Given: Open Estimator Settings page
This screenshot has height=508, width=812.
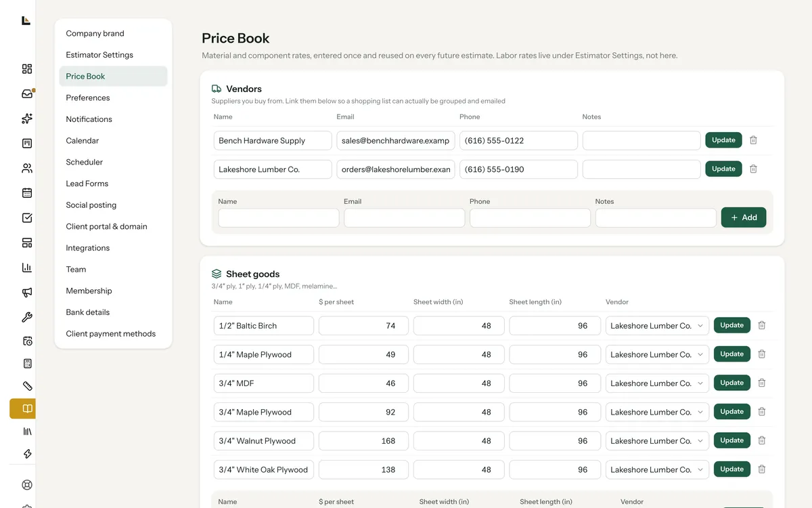Looking at the screenshot, I should tap(113, 55).
